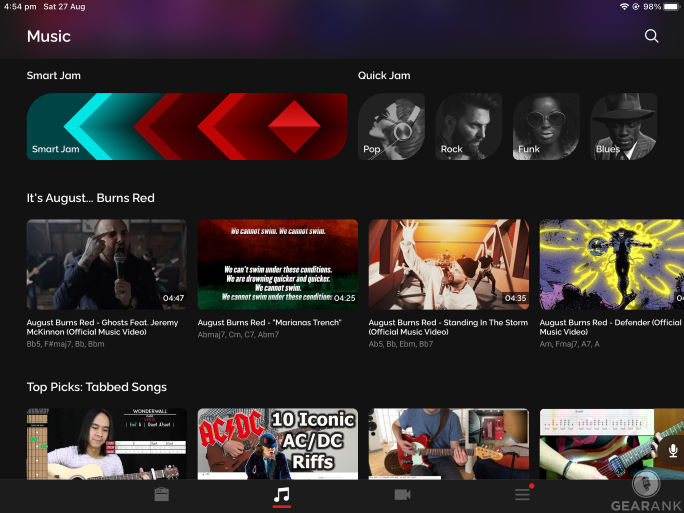Play the Marianas Trench lyric video
This screenshot has height=513, width=684.
pos(278,264)
